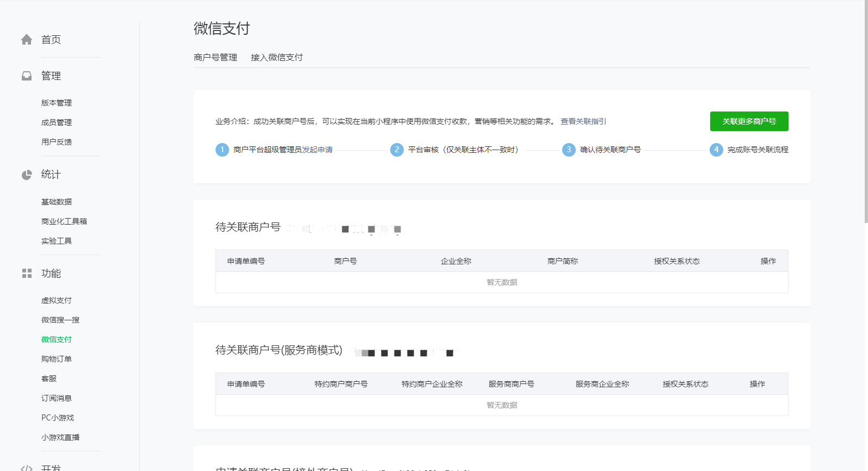
Task: Open 订阅消息 in the sidebar
Action: point(57,398)
